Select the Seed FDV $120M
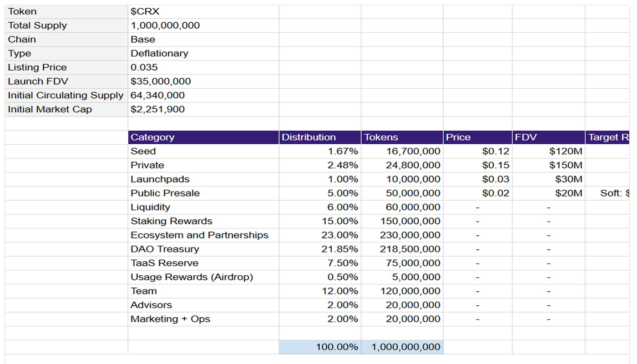 (549, 152)
